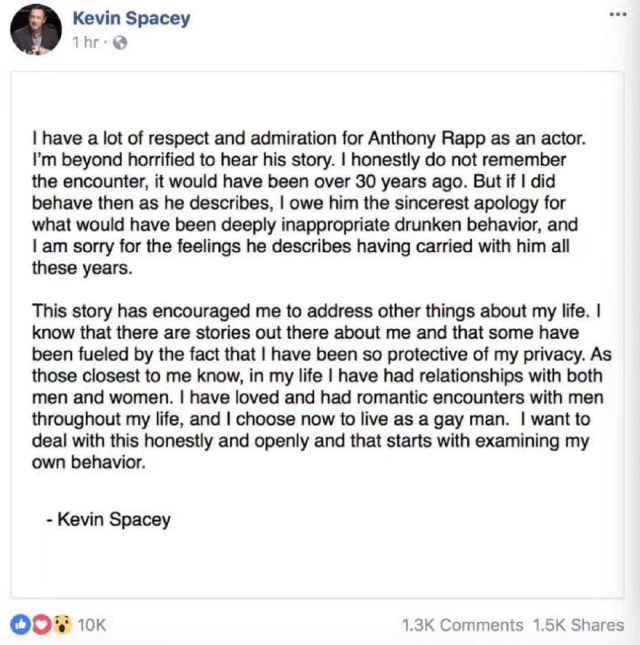Click the final line "own behavior."
The height and width of the screenshot is (645, 640).
pos(89,462)
